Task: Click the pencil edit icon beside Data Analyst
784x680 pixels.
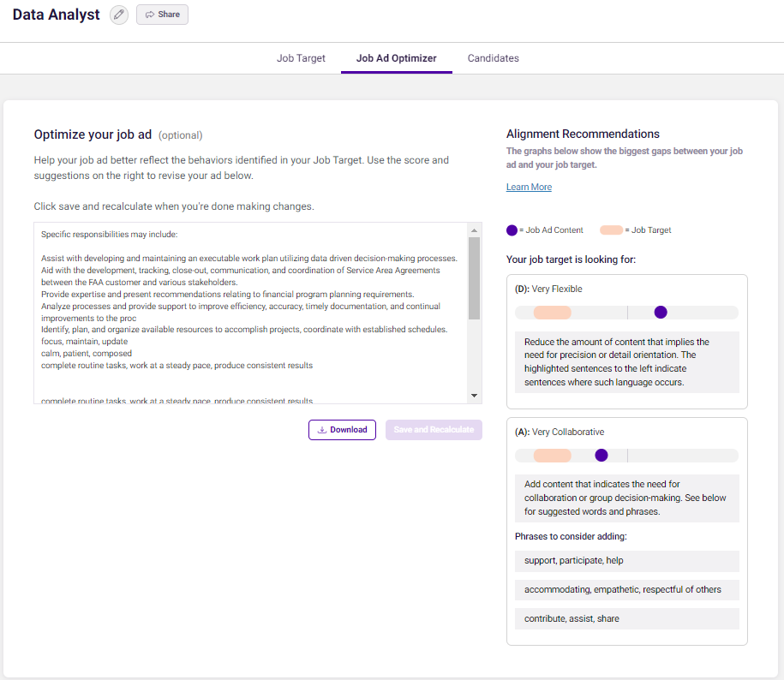Action: 119,15
